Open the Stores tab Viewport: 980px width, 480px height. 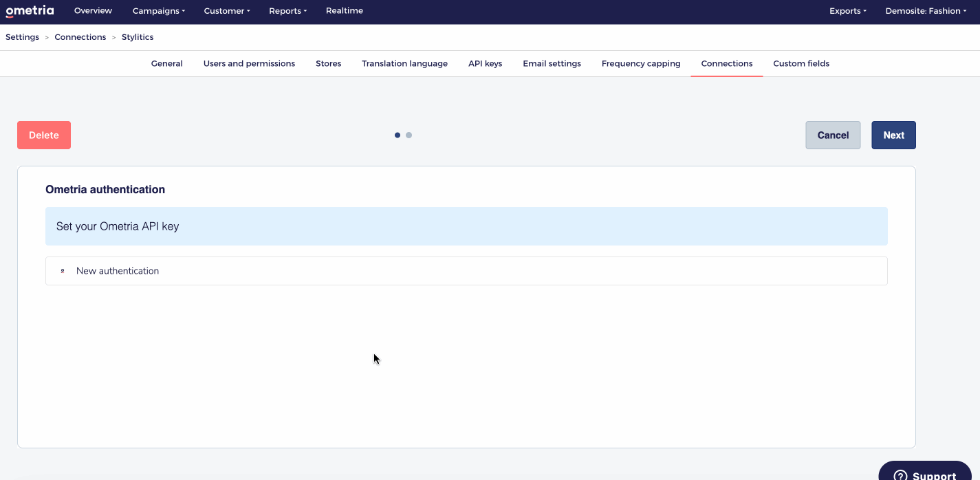tap(329, 63)
